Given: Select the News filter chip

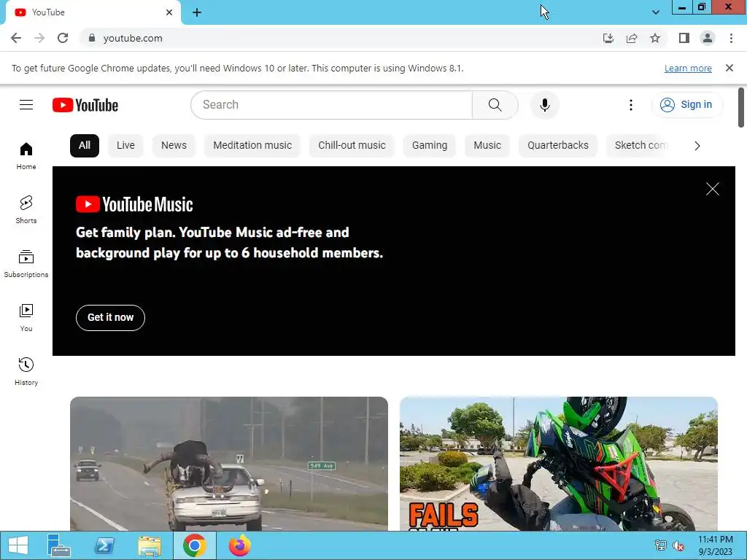Looking at the screenshot, I should coord(174,146).
